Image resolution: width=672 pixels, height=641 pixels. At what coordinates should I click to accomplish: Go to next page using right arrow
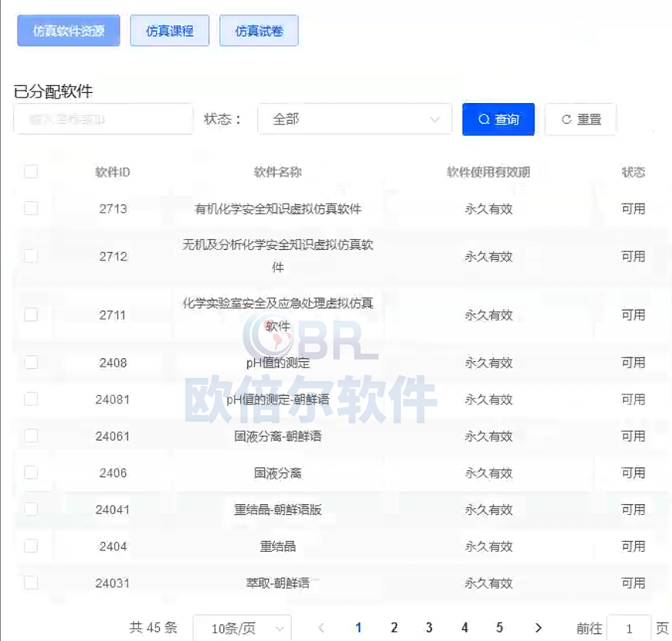coord(538,628)
